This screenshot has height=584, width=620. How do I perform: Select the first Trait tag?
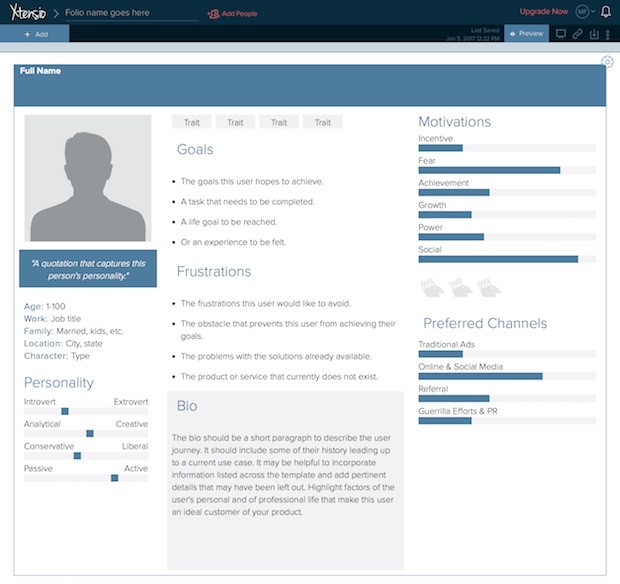(191, 122)
